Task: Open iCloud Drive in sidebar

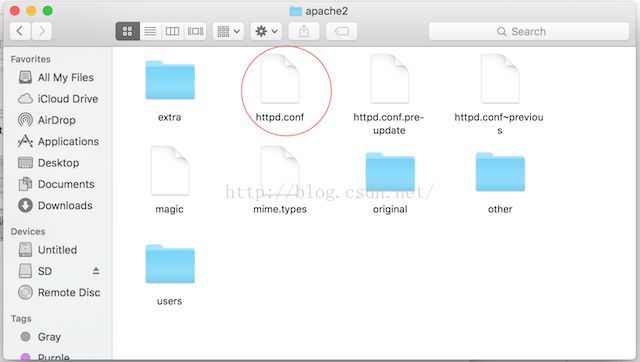Action: [x=57, y=99]
